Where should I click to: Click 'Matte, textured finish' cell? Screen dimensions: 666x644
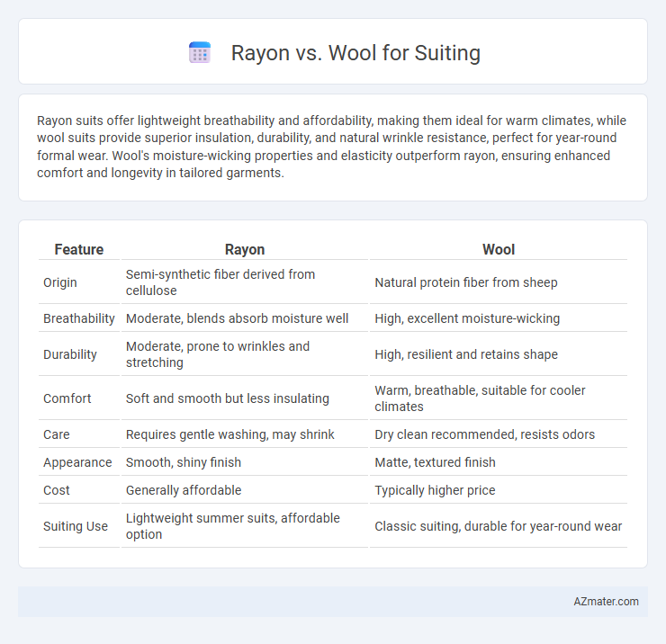[499, 462]
